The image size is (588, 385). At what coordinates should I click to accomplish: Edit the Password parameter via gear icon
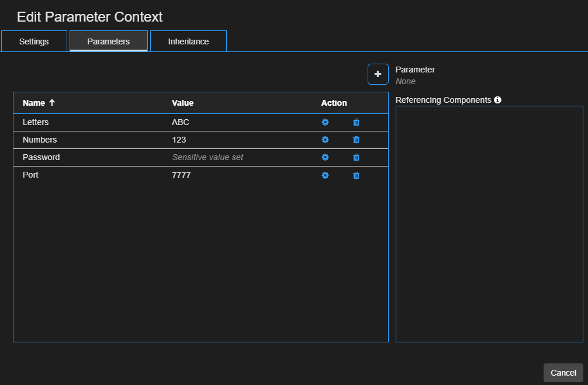pos(325,157)
